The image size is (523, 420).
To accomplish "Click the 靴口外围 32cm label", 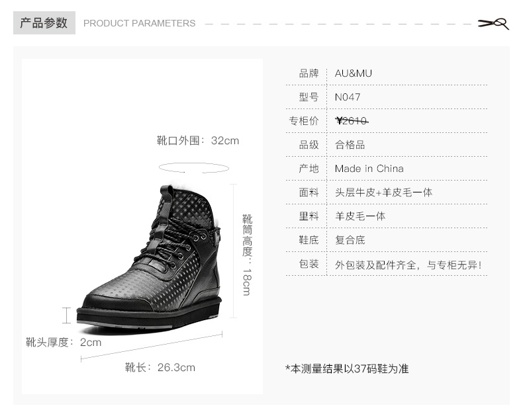I will pos(198,141).
